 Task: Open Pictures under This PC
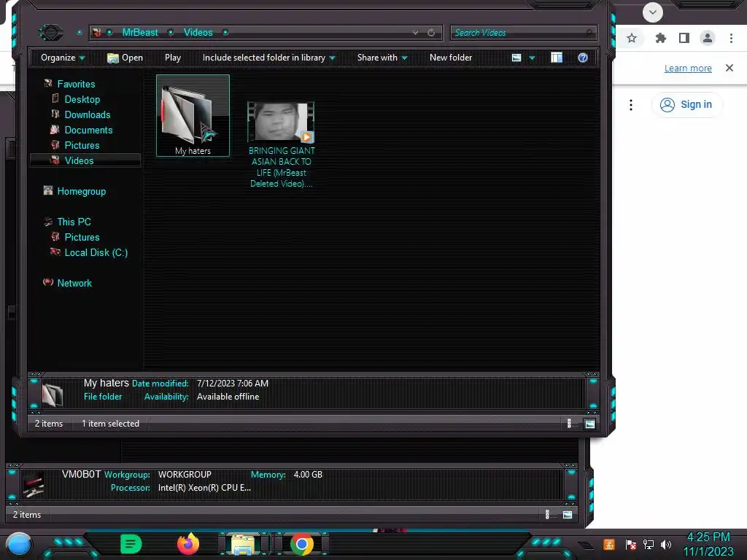82,237
